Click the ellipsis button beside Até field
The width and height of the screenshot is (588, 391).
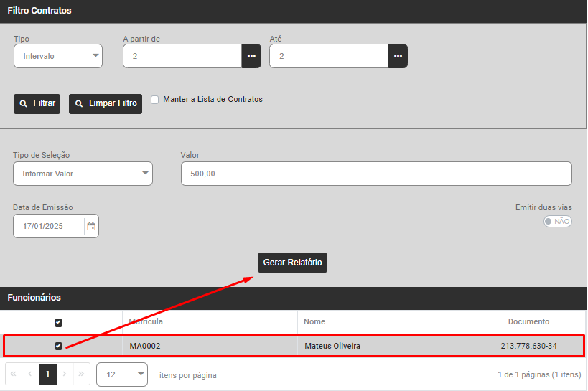click(x=398, y=56)
